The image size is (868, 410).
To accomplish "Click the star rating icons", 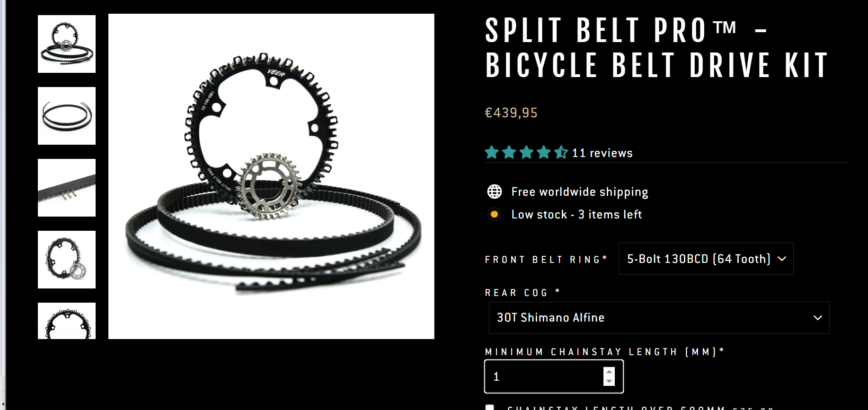I will coord(526,152).
